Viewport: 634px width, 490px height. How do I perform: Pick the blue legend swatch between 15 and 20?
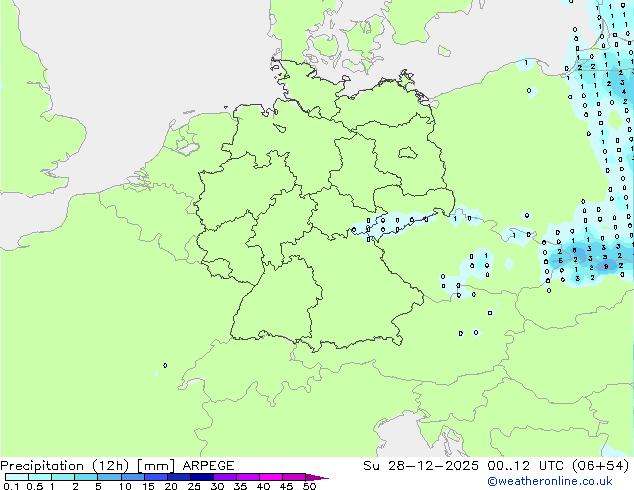pos(155,477)
